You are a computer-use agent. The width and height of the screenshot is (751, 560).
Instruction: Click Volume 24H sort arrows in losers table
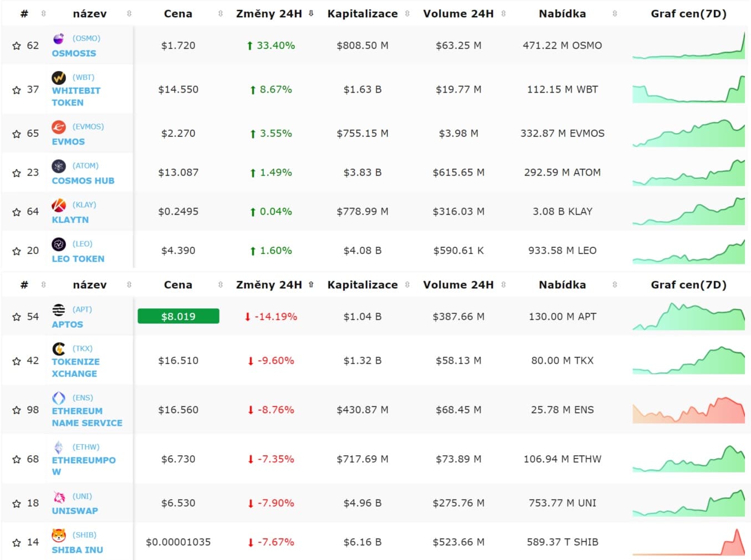tap(503, 285)
